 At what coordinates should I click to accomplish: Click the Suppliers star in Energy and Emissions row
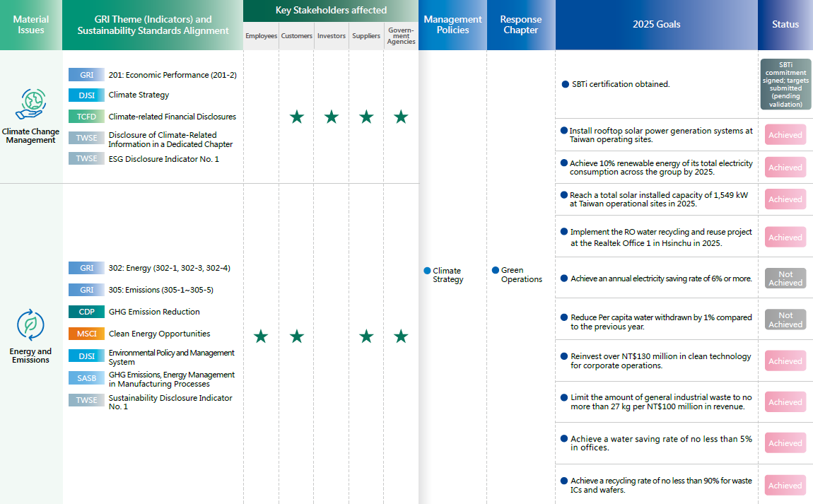366,336
